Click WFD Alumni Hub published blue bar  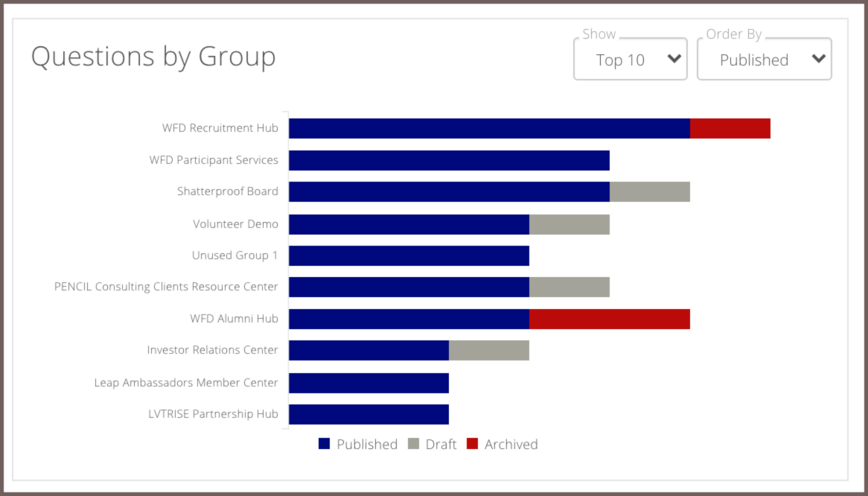(x=409, y=319)
